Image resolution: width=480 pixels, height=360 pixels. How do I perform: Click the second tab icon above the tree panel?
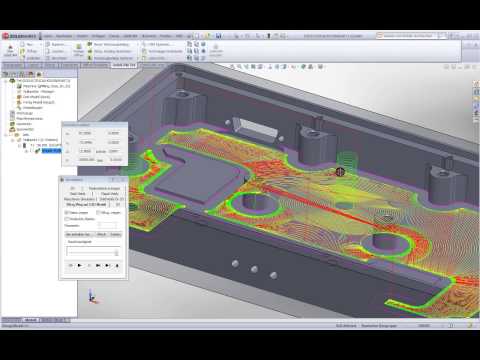pyautogui.click(x=14, y=74)
